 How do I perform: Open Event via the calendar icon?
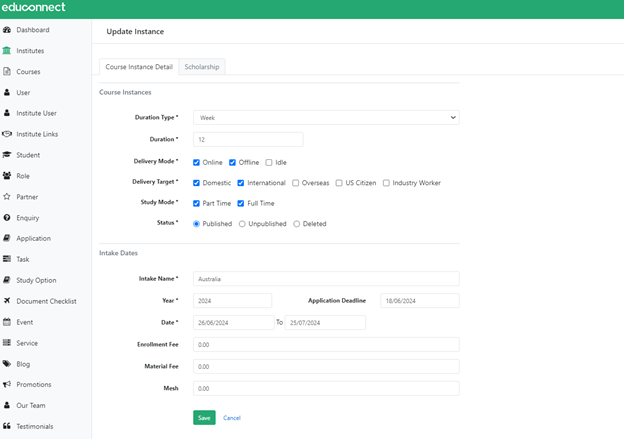[8, 322]
